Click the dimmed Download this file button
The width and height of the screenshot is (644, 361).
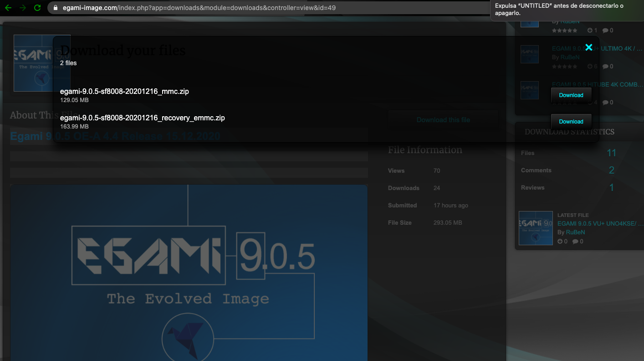pyautogui.click(x=443, y=120)
